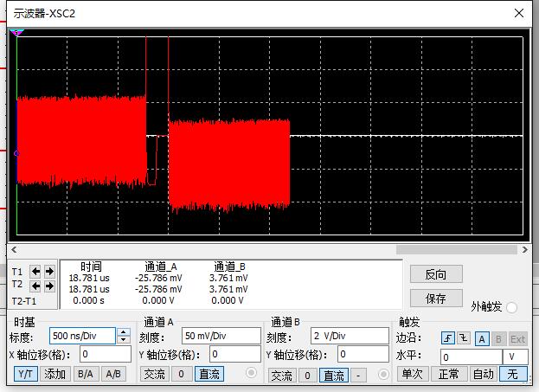The image size is (539, 392).
Task: Click T1 Channel B value 3.761 mV
Action: (228, 278)
